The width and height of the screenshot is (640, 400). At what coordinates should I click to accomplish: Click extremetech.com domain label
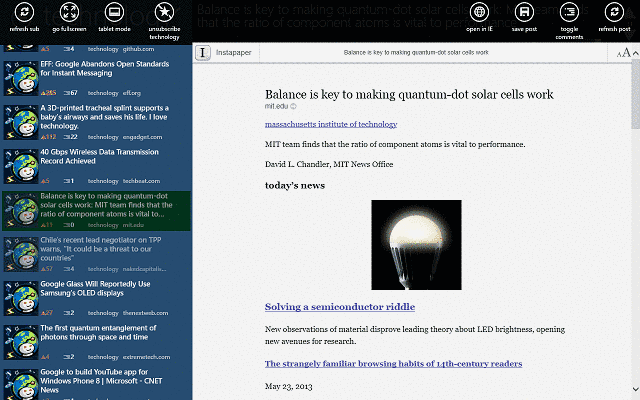147,357
